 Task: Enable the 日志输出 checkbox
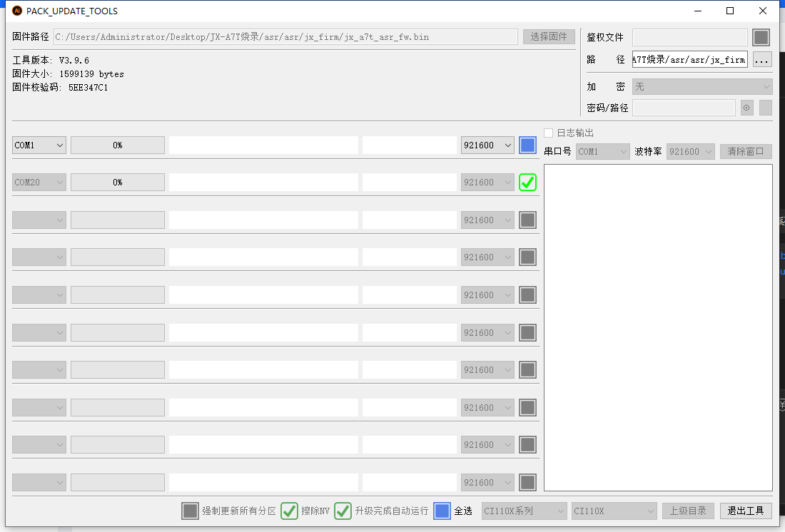point(548,133)
